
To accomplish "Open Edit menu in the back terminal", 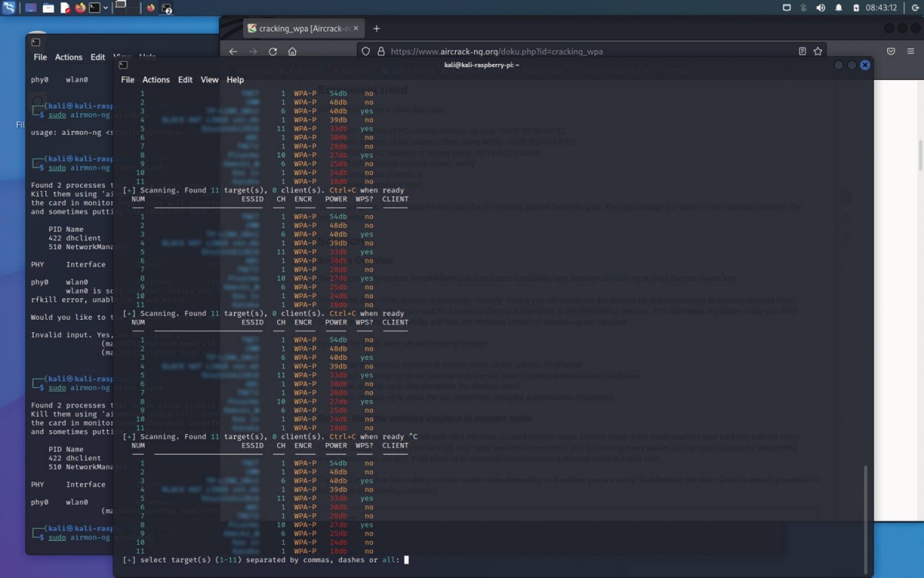I will pos(98,57).
